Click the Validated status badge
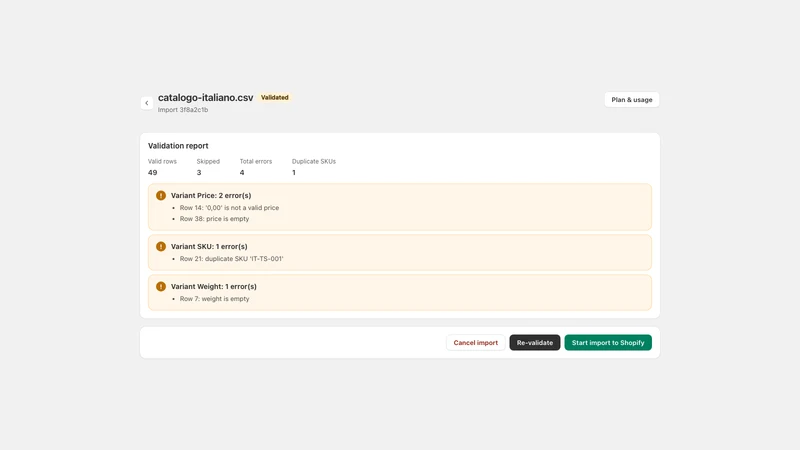800x450 pixels. pos(274,97)
